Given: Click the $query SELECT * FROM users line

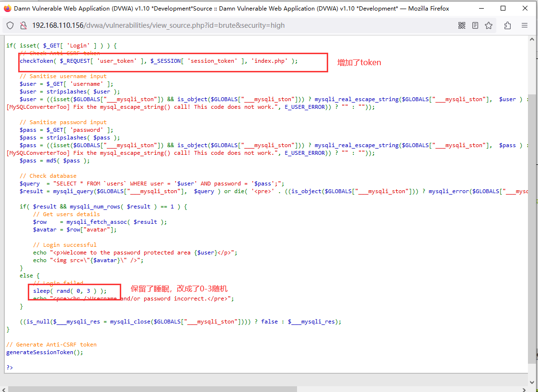Looking at the screenshot, I should pos(152,184).
